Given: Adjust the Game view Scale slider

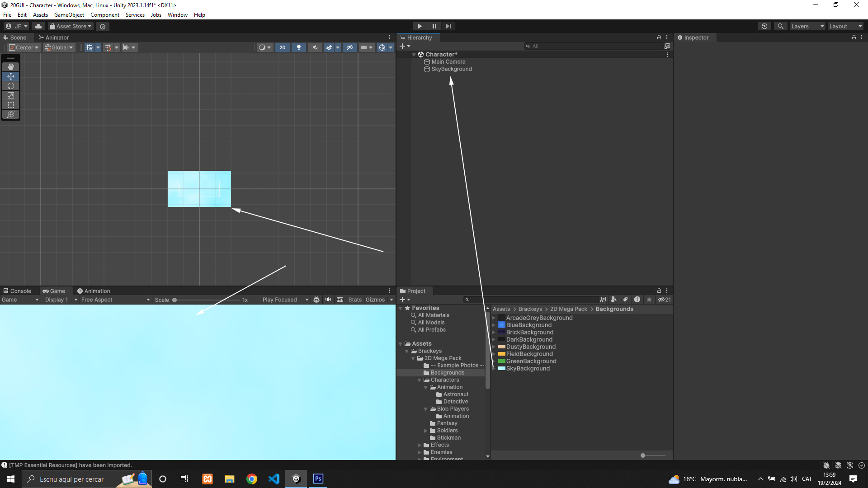Looking at the screenshot, I should pyautogui.click(x=175, y=300).
